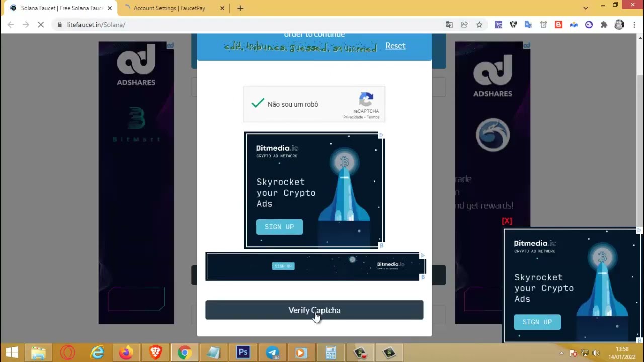
Task: Click the orange Blogger extension icon
Action: point(558,24)
